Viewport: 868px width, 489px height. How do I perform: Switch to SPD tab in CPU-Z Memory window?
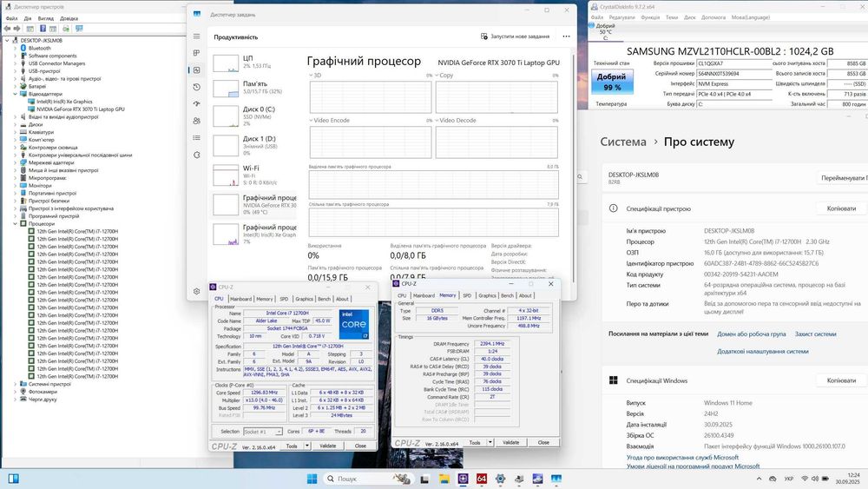(467, 295)
